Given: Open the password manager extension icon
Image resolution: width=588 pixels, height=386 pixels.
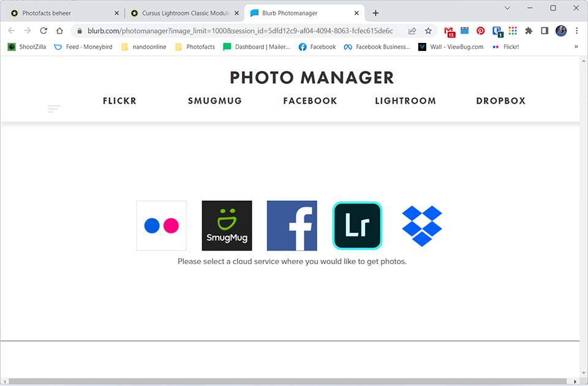Looking at the screenshot, I should 497,31.
